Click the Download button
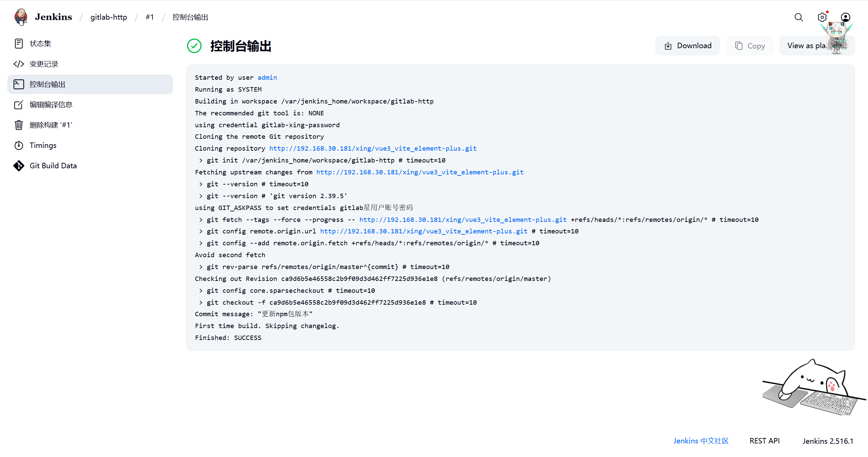The width and height of the screenshot is (868, 457). 688,46
